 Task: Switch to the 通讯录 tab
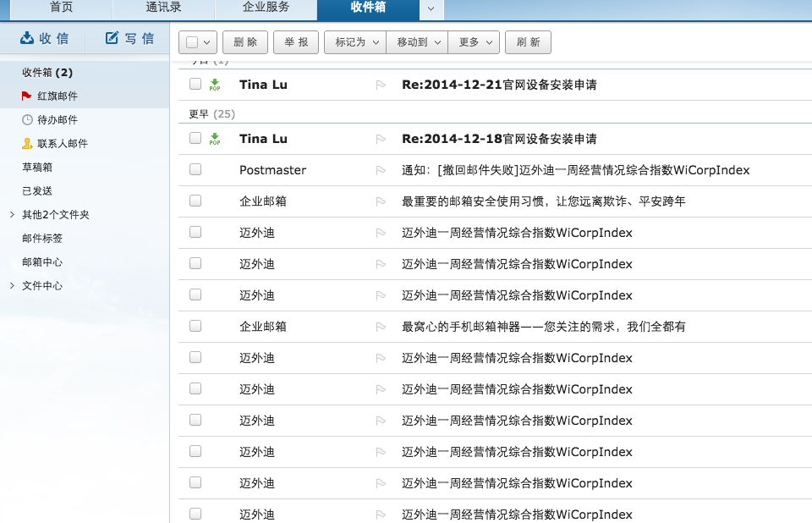pos(163,8)
